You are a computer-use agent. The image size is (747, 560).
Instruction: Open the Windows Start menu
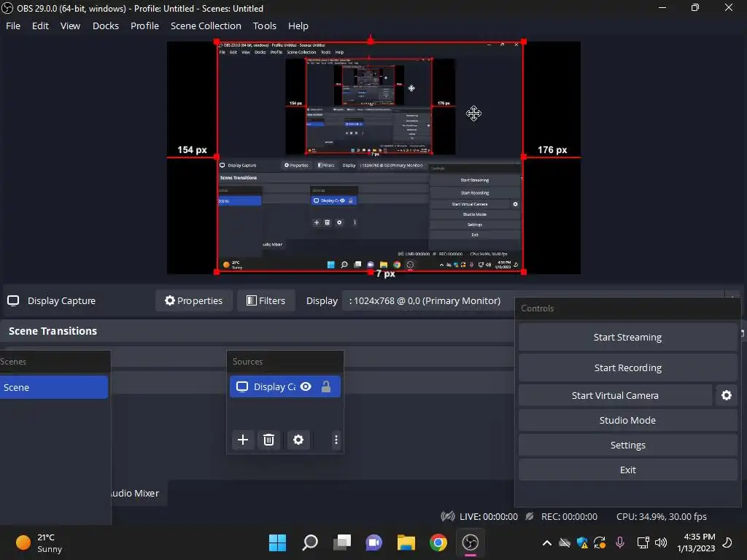(277, 542)
